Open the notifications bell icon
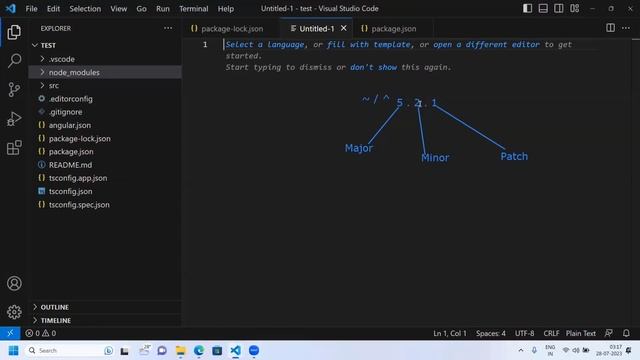The width and height of the screenshot is (640, 360). click(626, 333)
